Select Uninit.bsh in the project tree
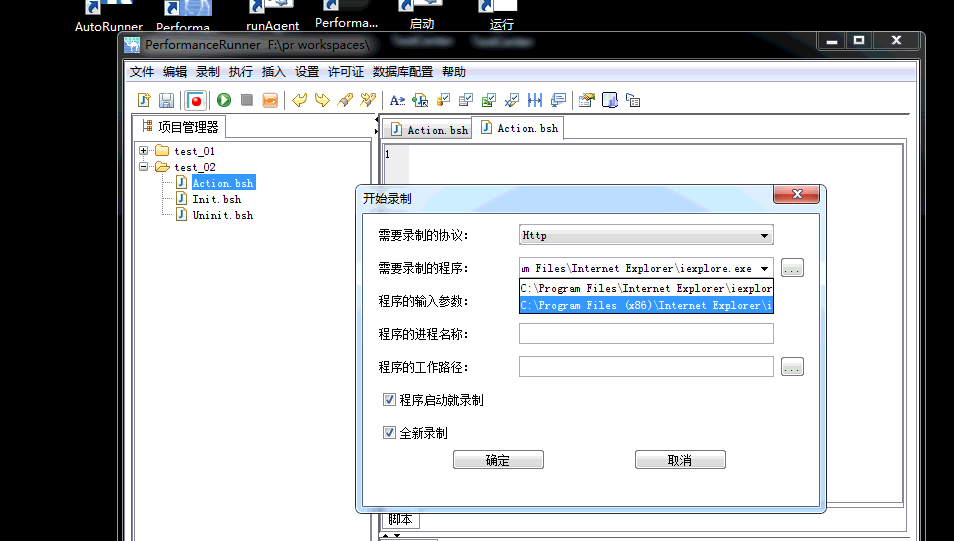The height and width of the screenshot is (541, 954). (223, 215)
